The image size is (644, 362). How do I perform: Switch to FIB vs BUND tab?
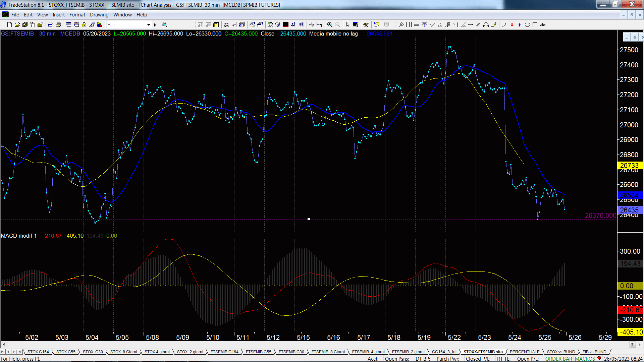594,352
